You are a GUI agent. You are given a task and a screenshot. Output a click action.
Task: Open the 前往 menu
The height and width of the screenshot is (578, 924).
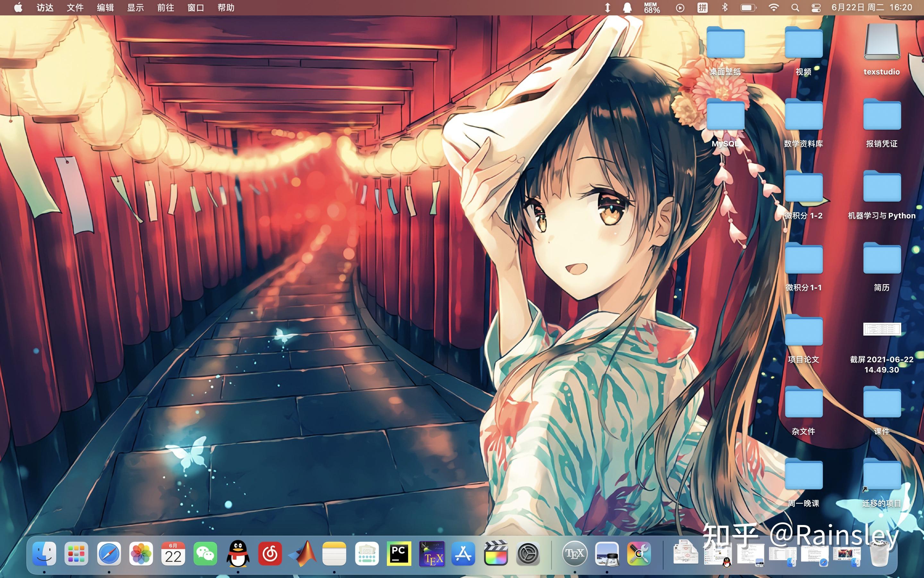tap(166, 8)
